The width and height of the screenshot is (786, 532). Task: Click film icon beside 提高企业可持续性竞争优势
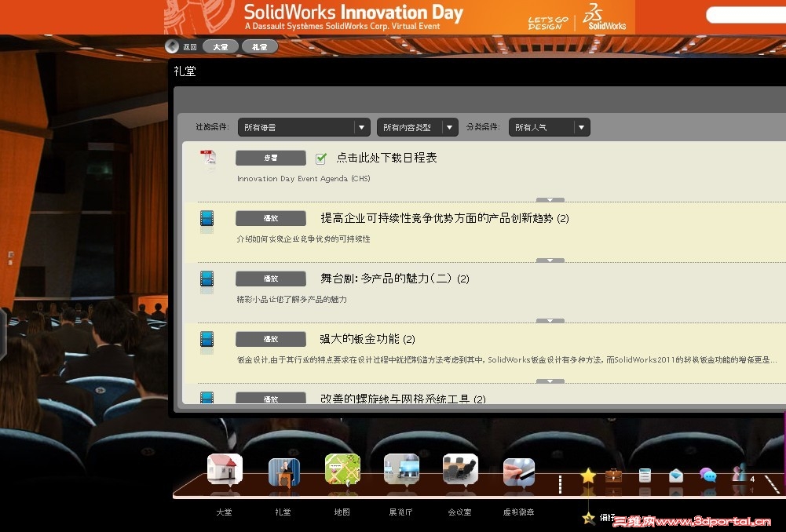coord(207,218)
